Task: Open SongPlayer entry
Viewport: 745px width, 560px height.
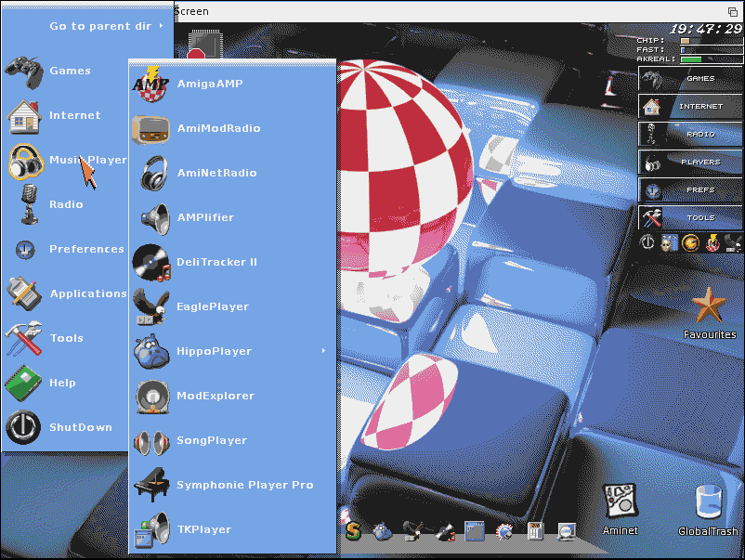Action: tap(232, 441)
